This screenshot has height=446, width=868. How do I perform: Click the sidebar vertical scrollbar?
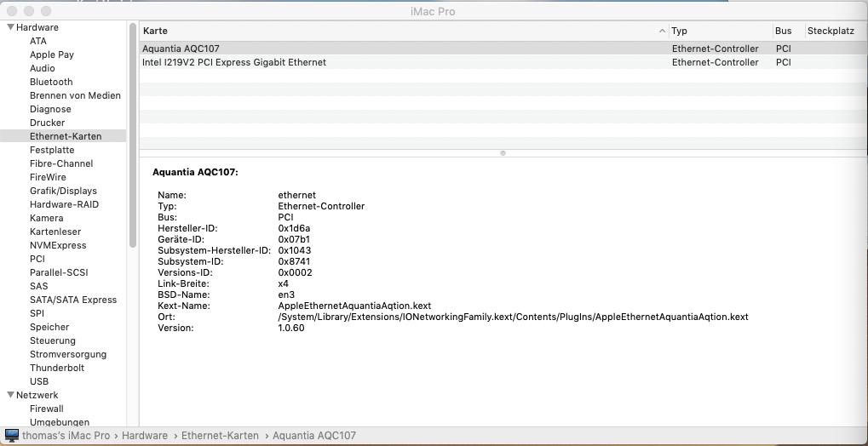(x=133, y=135)
